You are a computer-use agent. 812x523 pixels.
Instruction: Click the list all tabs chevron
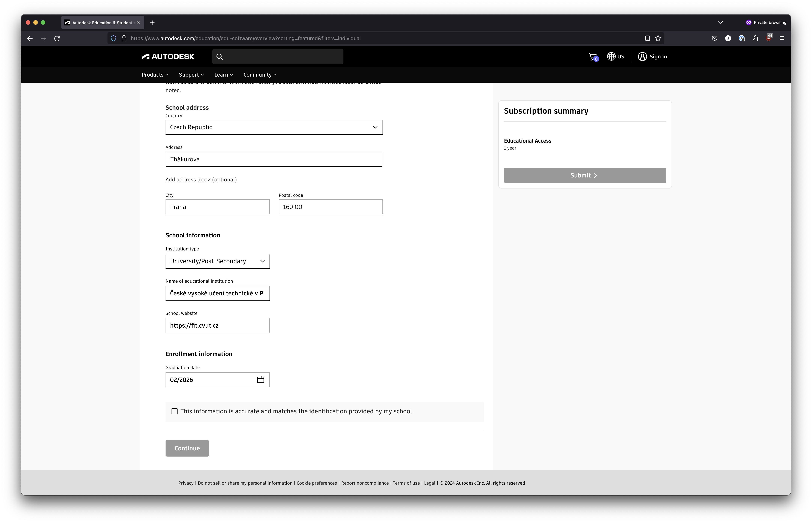coord(720,22)
